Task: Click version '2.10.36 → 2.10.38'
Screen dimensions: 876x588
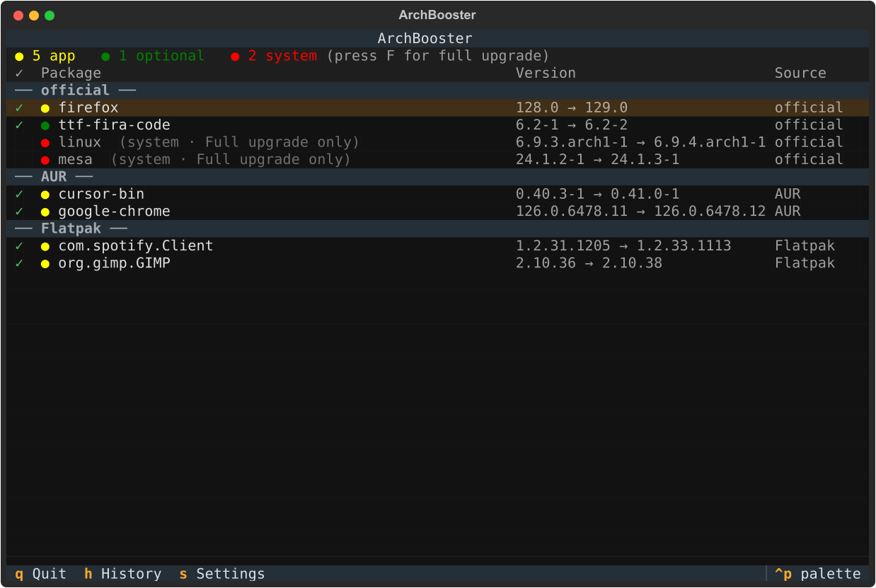Action: coord(589,263)
